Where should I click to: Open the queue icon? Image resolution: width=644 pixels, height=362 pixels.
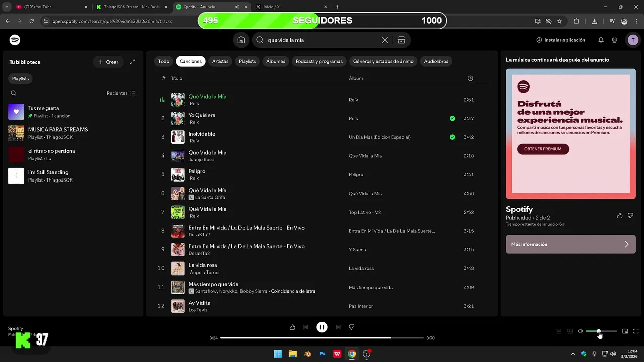(559, 331)
